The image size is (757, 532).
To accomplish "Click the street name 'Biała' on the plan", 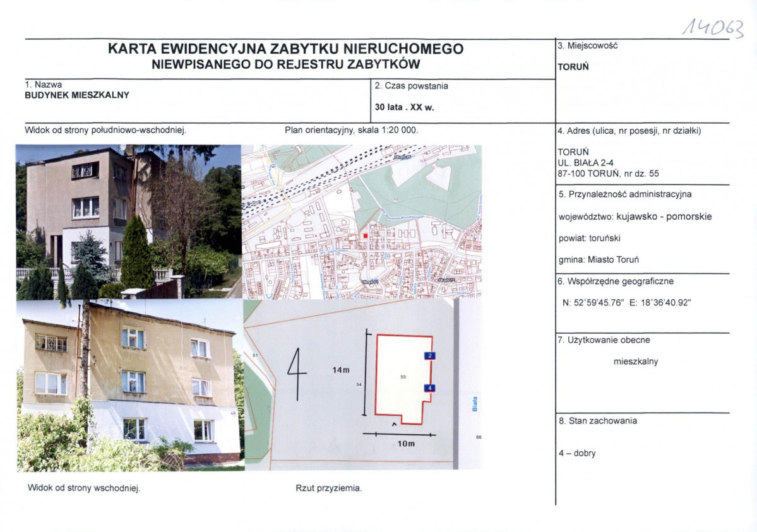I will click(475, 405).
